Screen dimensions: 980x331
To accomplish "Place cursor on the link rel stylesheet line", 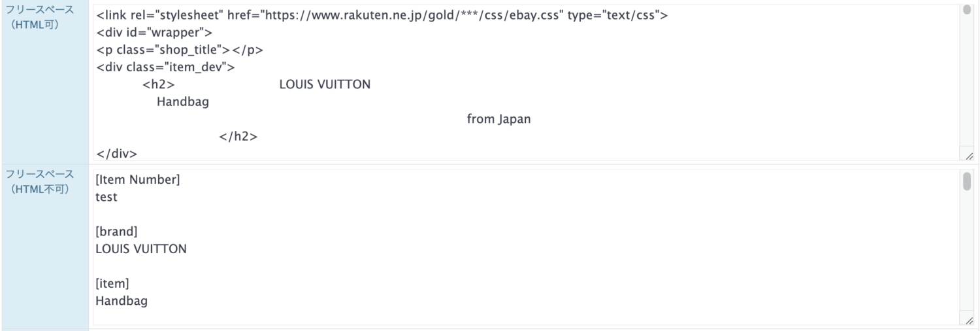I will click(x=382, y=15).
